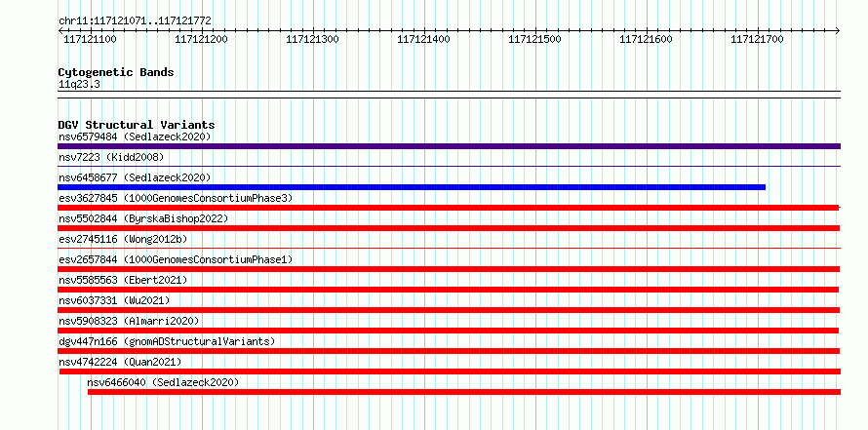The image size is (868, 430).
Task: Click the DGV Structural Variants track title
Action: click(x=137, y=125)
